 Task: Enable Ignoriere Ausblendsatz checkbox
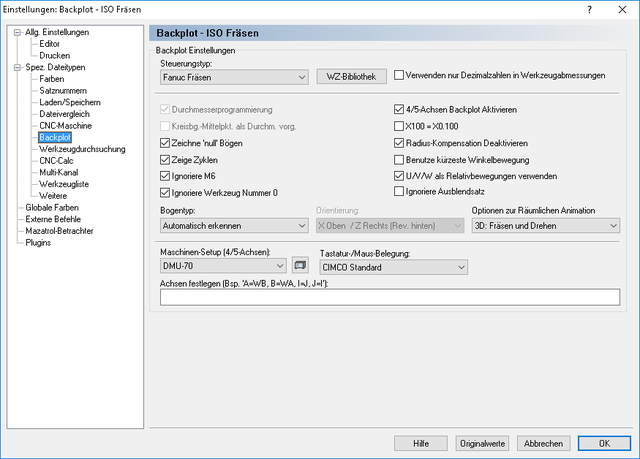click(399, 191)
